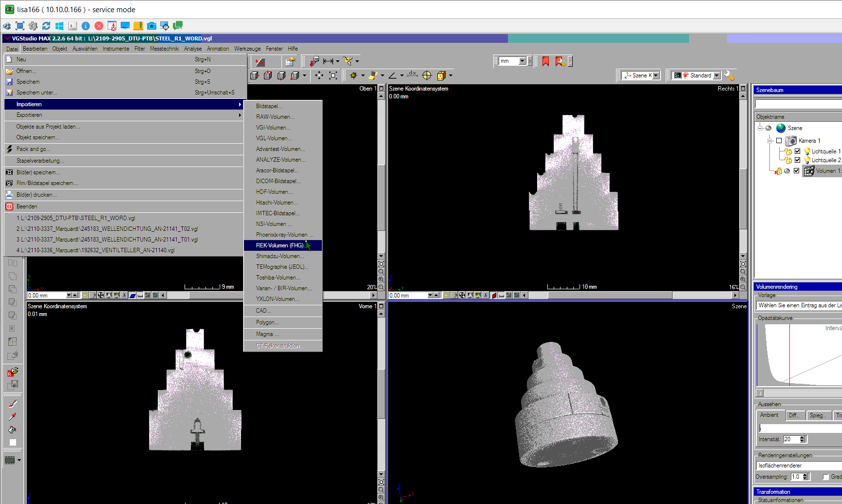Open the Standard layout dropdown

[717, 75]
